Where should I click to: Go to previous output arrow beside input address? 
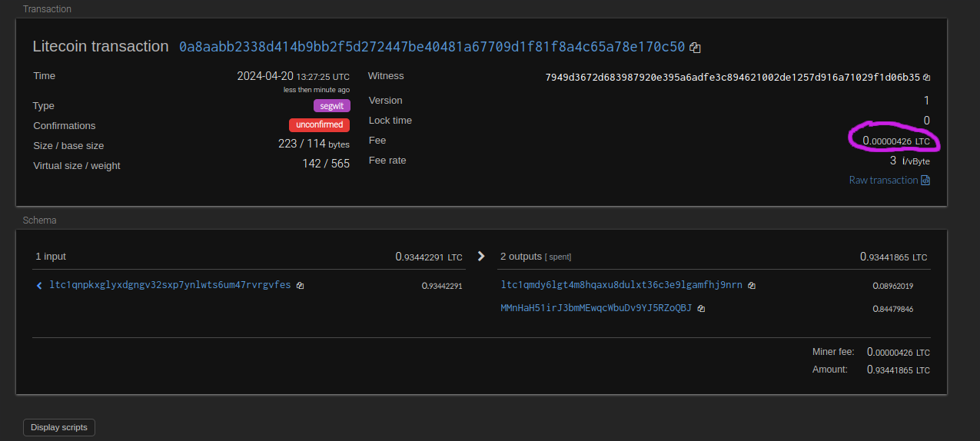tap(39, 286)
